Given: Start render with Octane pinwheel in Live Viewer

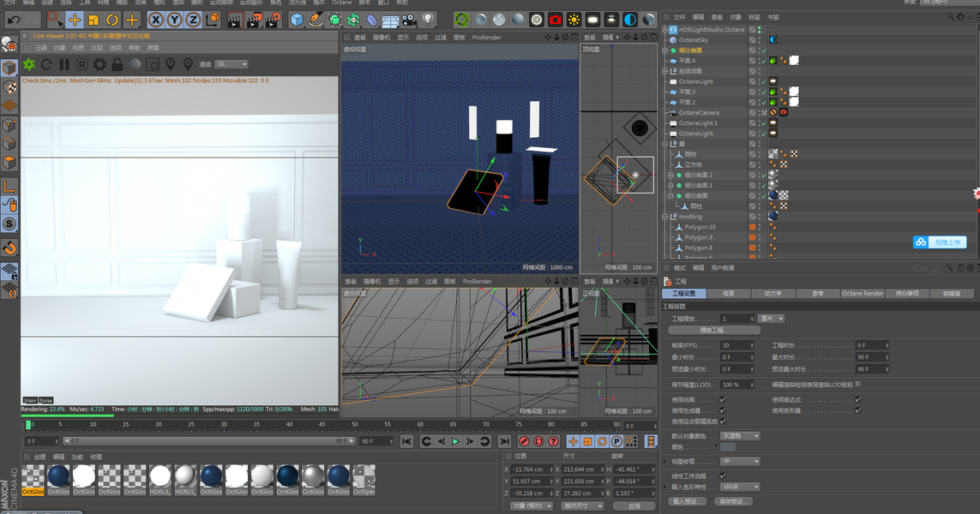Looking at the screenshot, I should [x=29, y=64].
